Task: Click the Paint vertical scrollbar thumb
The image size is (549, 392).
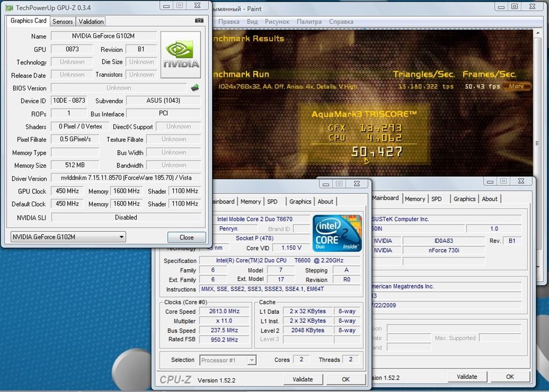Action: click(538, 142)
